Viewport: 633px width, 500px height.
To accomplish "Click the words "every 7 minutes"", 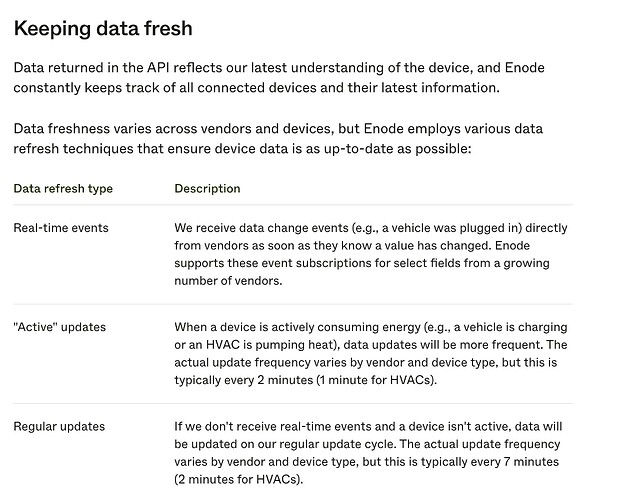I will coord(521,461).
